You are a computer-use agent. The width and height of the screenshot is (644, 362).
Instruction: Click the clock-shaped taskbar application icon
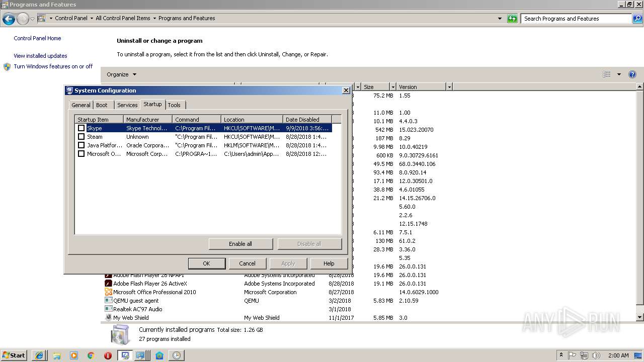177,355
